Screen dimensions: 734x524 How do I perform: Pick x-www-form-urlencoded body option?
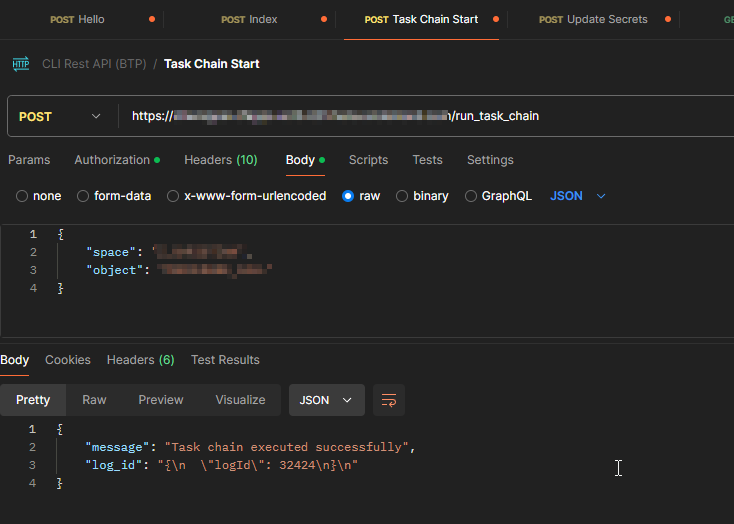173,196
